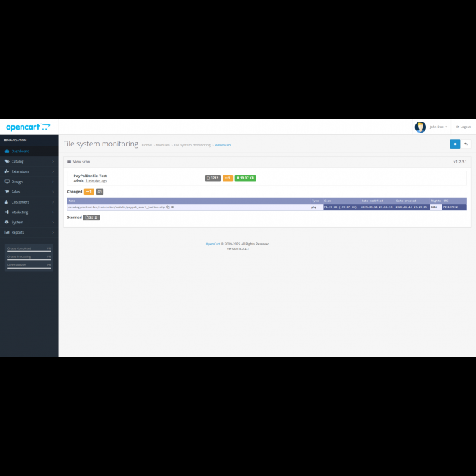Toggle the orange Changed 1 badge
476x476 pixels.
point(89,192)
